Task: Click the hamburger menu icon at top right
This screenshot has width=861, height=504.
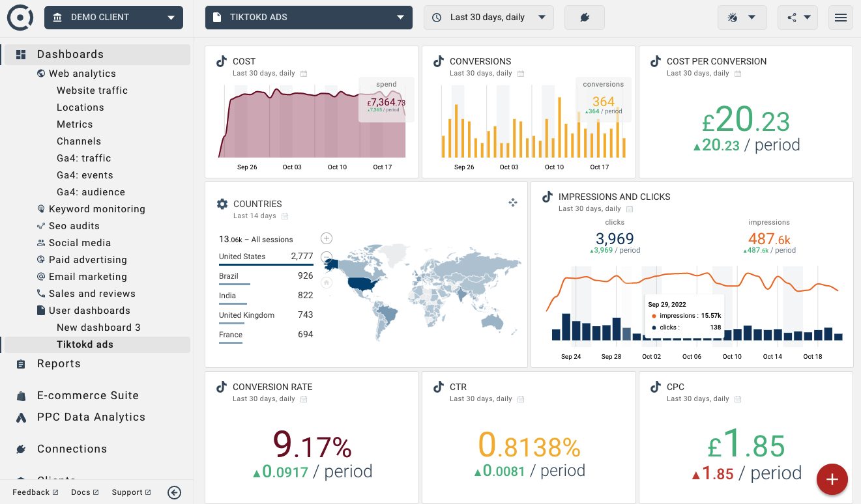Action: [x=840, y=18]
